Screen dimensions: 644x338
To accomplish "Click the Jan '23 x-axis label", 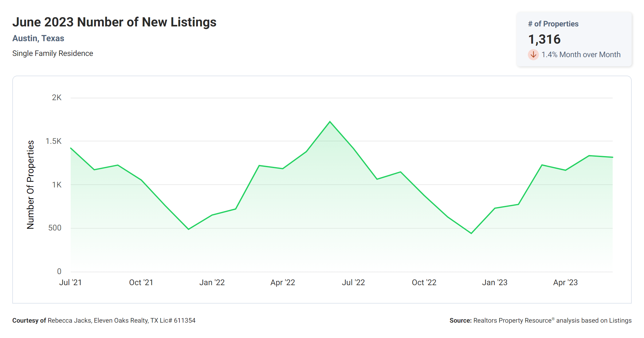I will click(495, 282).
